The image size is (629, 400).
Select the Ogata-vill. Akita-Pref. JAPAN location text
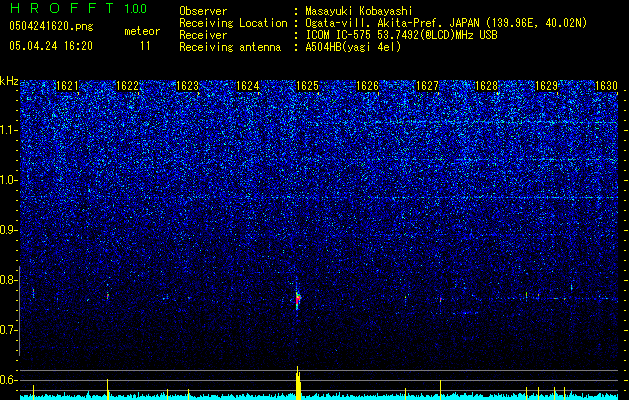(392, 23)
